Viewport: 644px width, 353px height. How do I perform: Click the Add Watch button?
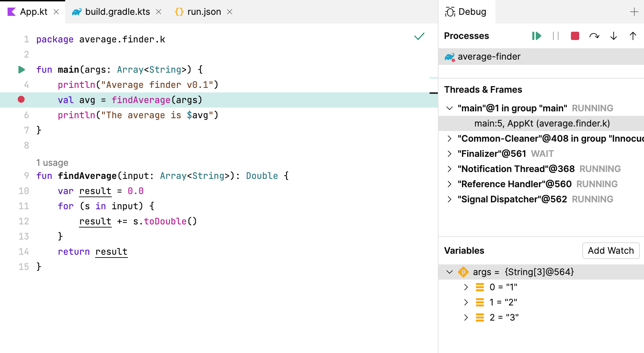(x=611, y=251)
